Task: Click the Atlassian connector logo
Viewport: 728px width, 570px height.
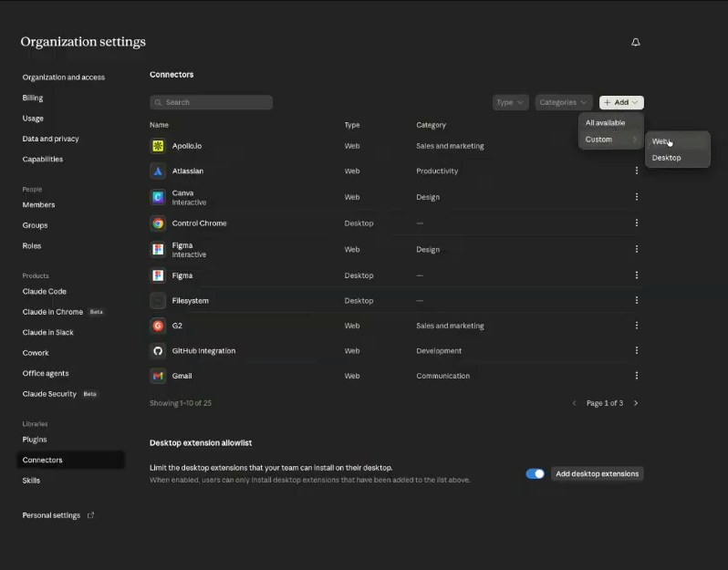Action: 158,171
